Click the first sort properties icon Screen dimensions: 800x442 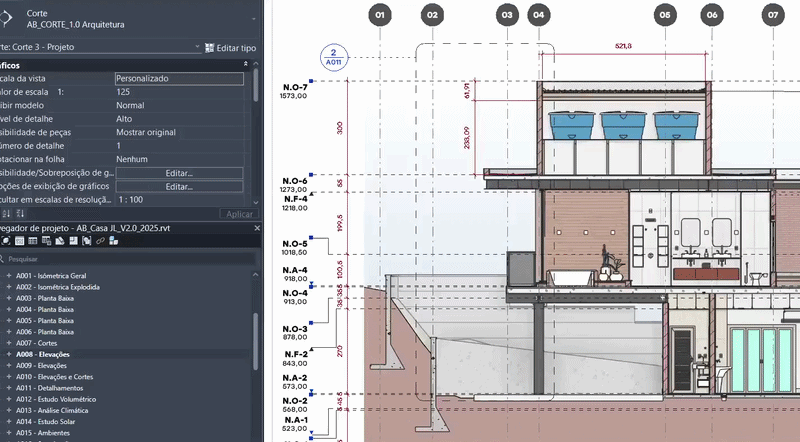tap(6, 213)
